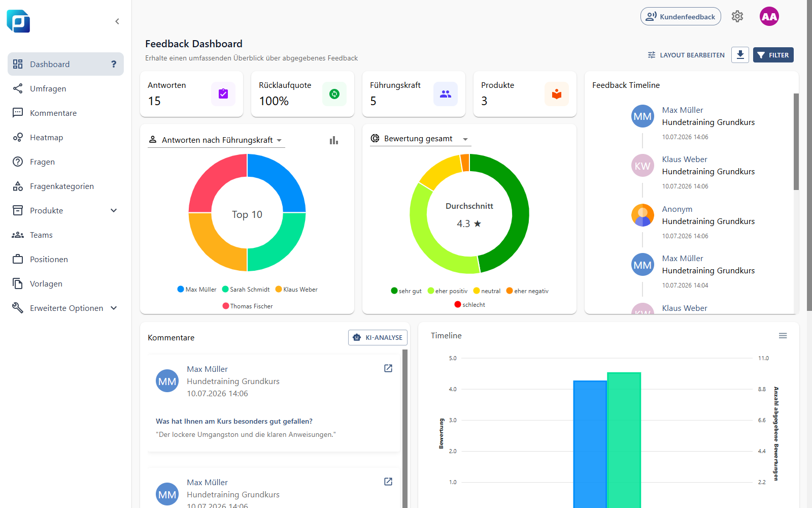Click 'Hundetraining Grundkurs' under Anonym entry
Image resolution: width=812 pixels, height=508 pixels.
(x=708, y=221)
